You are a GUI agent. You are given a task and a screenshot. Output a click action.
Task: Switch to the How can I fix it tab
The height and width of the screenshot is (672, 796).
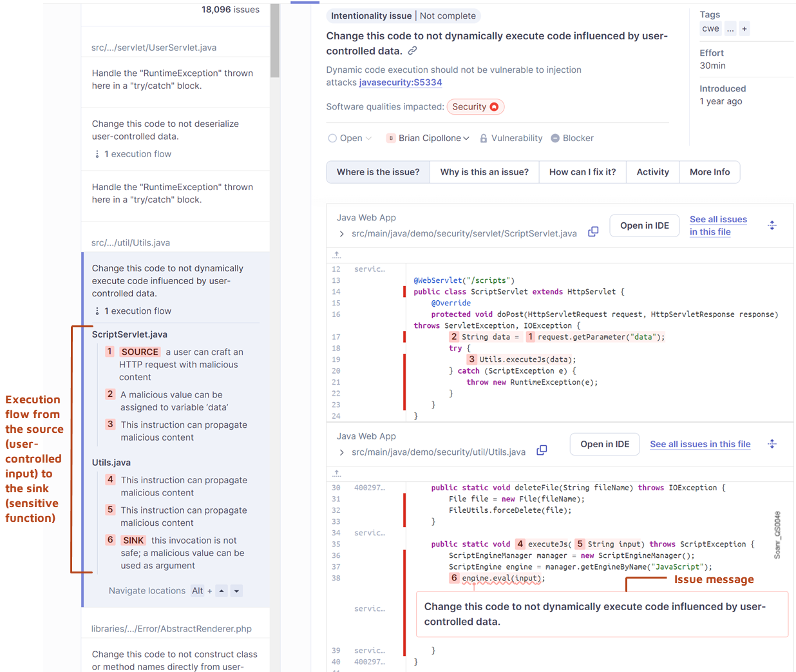click(582, 172)
